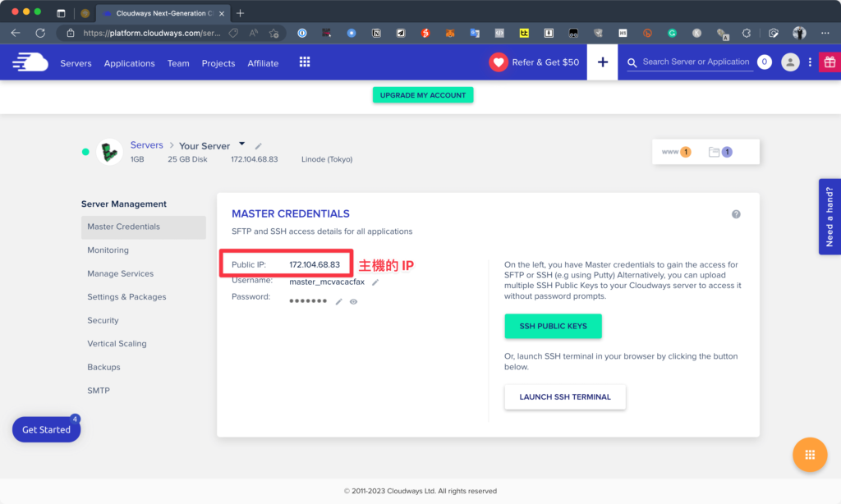The image size is (841, 504).
Task: Open the Notion extension icon
Action: [x=376, y=33]
